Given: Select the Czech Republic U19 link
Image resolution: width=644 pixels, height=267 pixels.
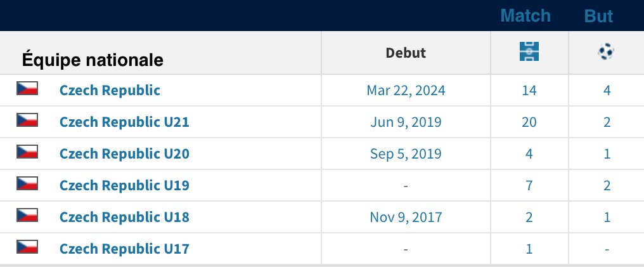Looking at the screenshot, I should (x=124, y=185).
